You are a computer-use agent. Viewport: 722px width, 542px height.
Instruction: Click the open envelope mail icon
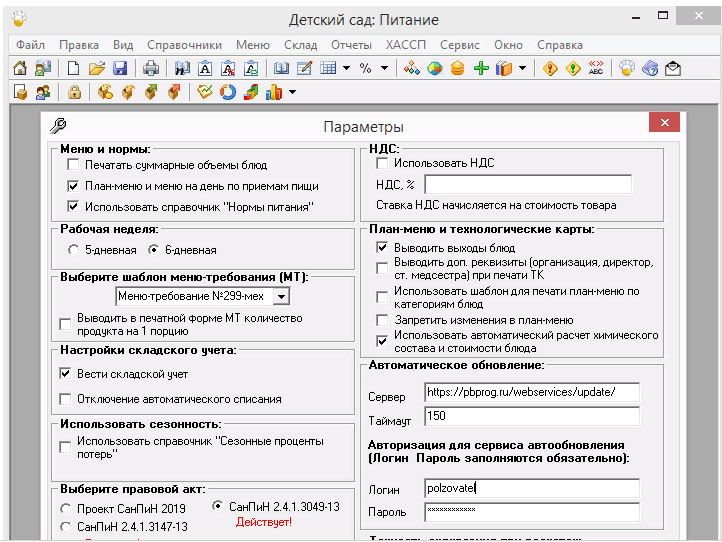(673, 69)
